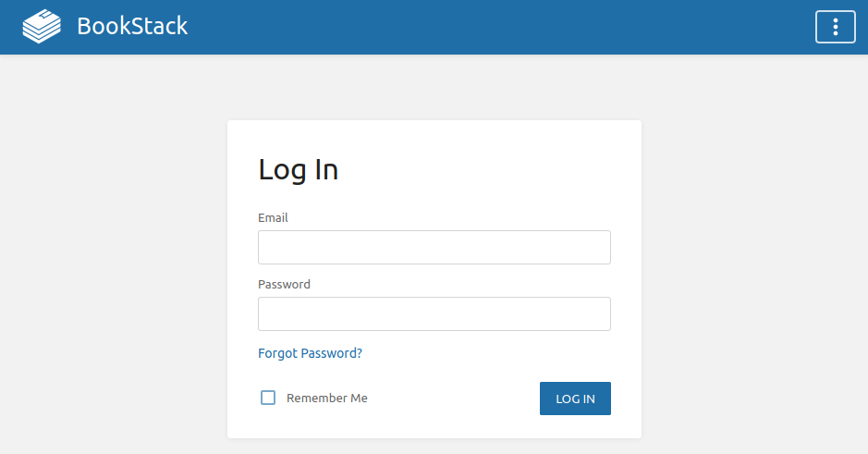Focus the Password input field
868x454 pixels.
click(x=434, y=314)
